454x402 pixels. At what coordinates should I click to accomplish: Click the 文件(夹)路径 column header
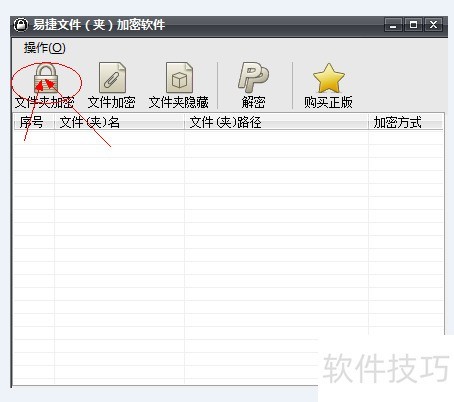pos(276,122)
